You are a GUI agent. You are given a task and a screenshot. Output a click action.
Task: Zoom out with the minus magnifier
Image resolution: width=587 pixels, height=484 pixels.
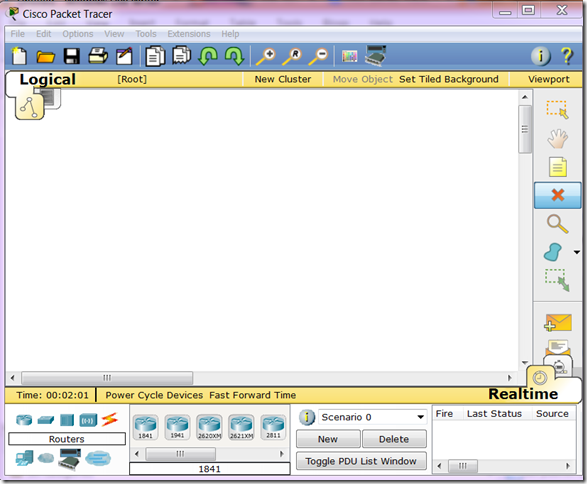[318, 57]
